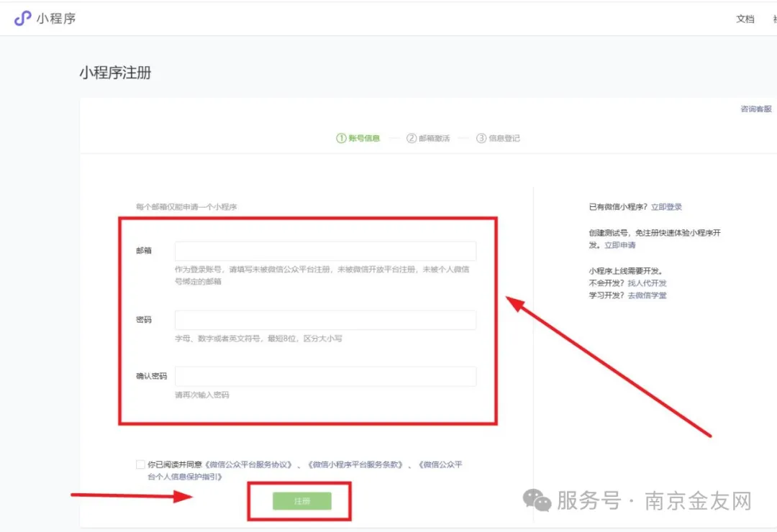Select step 2 邮箱激活
This screenshot has width=777, height=532.
(428, 138)
